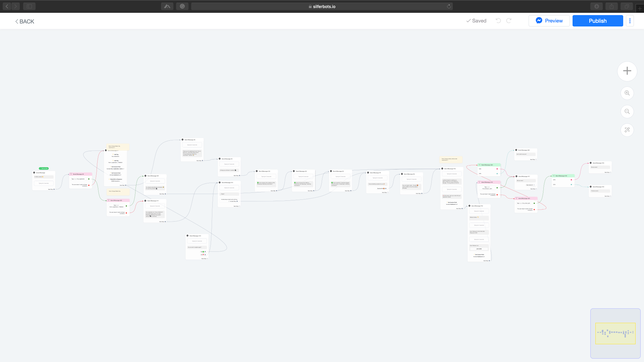Zoom out of the flow canvas
The width and height of the screenshot is (644, 362).
point(627,112)
